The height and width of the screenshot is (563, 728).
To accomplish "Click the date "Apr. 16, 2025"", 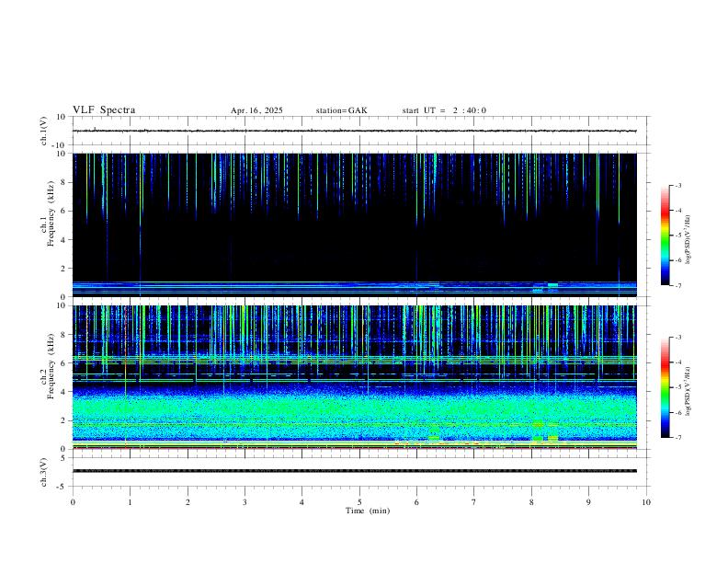I will (x=256, y=110).
